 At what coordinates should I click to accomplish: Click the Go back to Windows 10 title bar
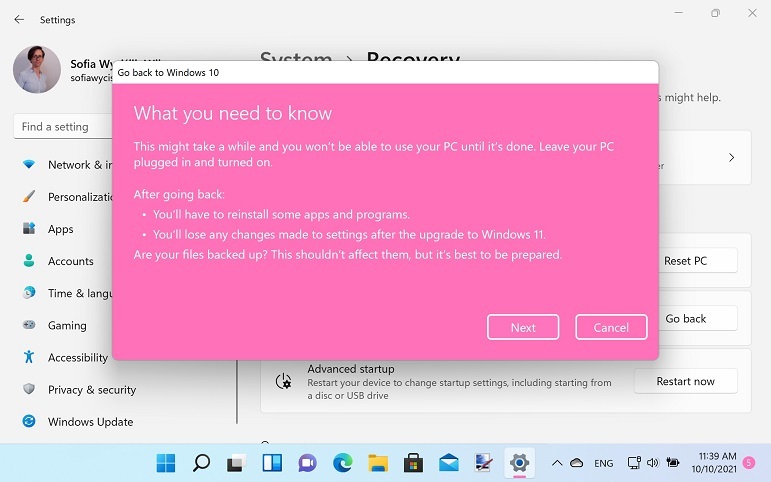[x=386, y=72]
